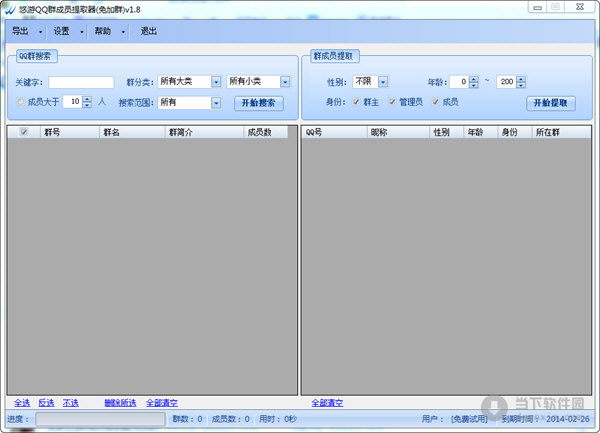Click the [免费试用] user status text
The image size is (600, 433).
coord(469,419)
